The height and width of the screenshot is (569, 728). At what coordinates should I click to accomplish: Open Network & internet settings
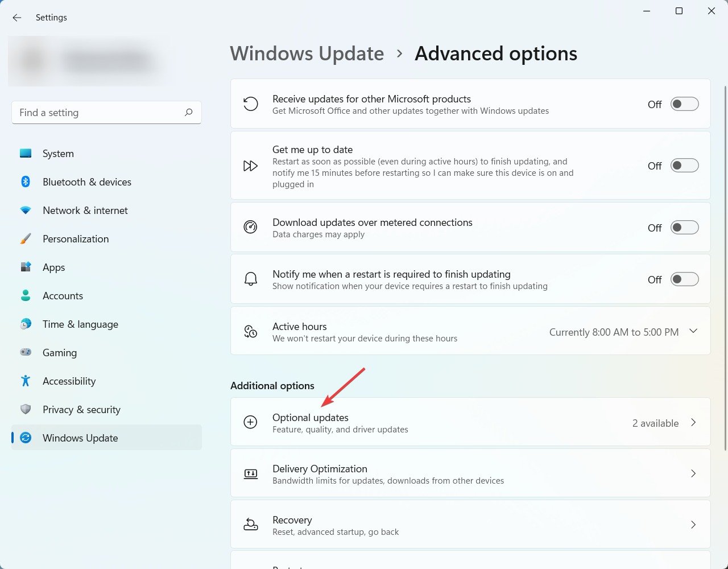tap(106, 211)
